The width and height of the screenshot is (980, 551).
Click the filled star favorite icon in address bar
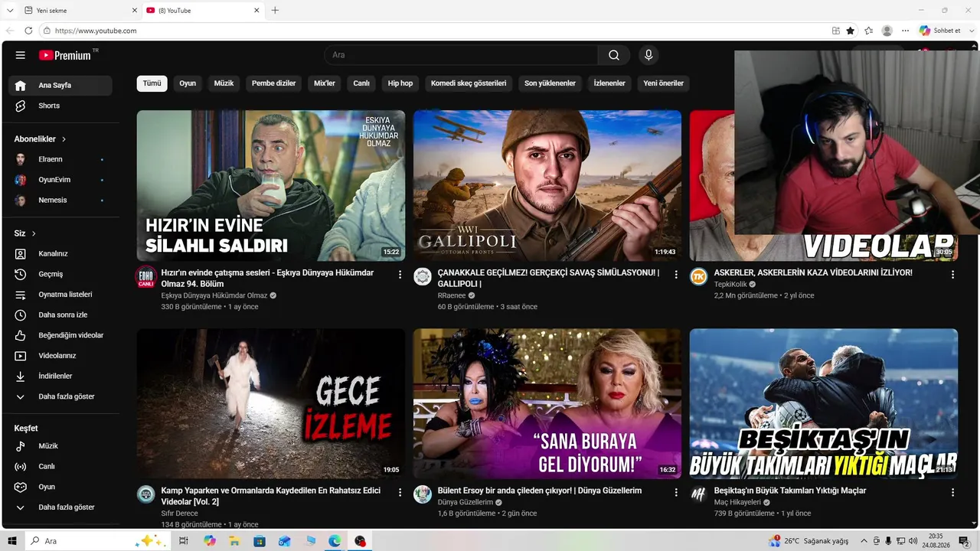point(851,31)
